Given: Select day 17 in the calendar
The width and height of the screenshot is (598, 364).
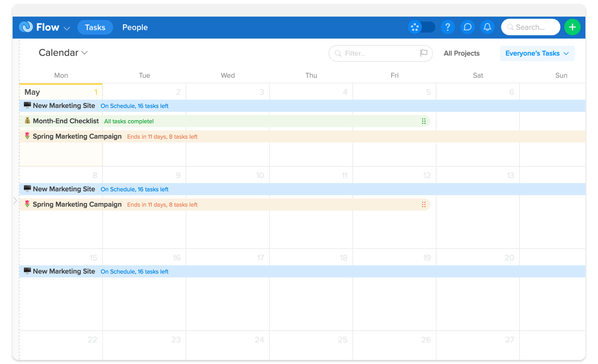Looking at the screenshot, I should pos(228,290).
